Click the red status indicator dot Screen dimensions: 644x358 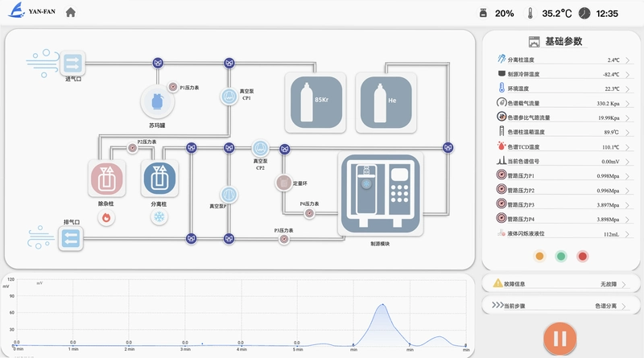[x=582, y=256]
